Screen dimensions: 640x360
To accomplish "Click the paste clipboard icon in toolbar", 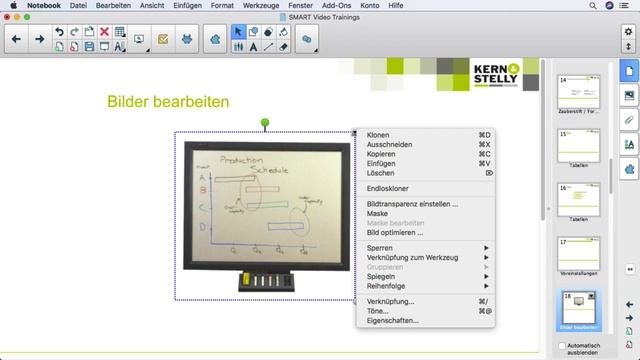I will (89, 32).
